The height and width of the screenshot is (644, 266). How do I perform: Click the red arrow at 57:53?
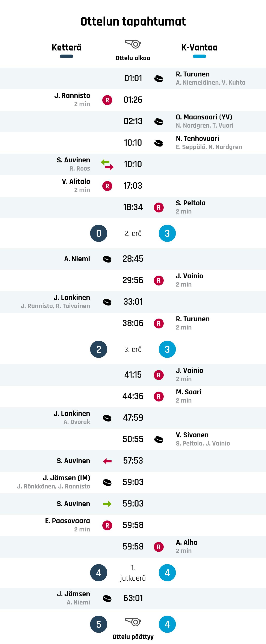[x=107, y=461]
